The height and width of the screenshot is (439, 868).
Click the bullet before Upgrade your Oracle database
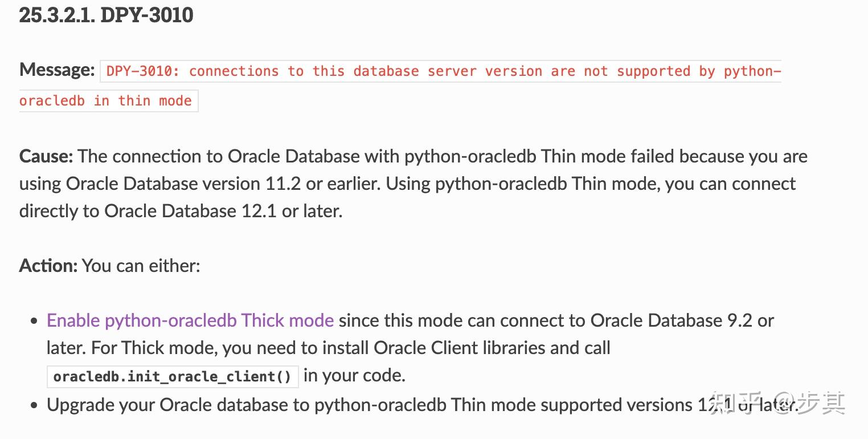[34, 405]
